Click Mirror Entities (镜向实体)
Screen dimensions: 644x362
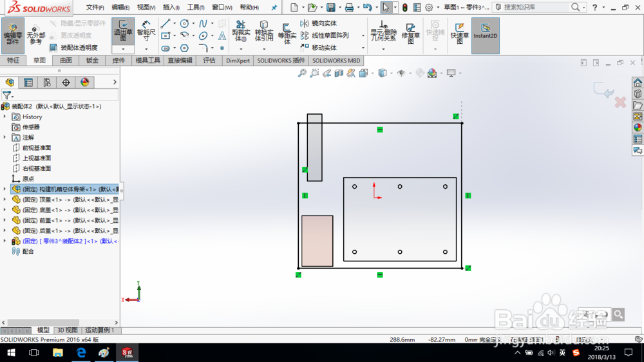(x=319, y=23)
